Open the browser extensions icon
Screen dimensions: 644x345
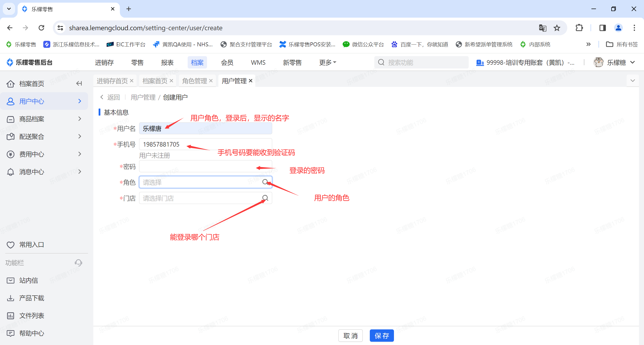click(579, 28)
